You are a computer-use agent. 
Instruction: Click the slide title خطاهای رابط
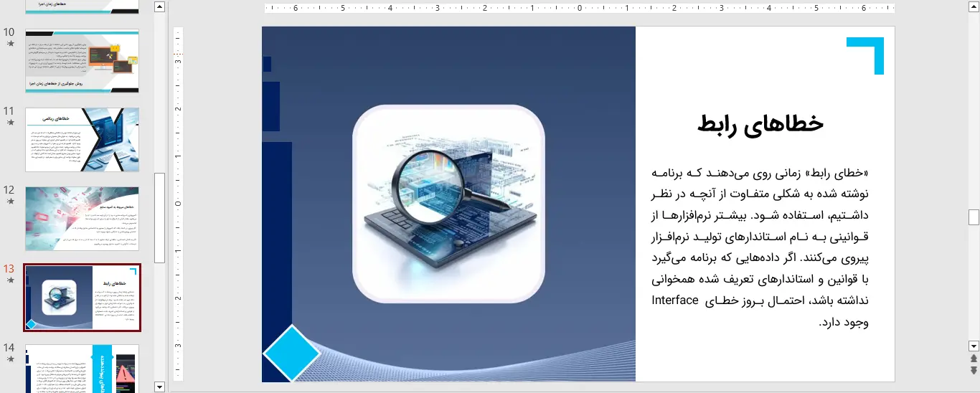tap(760, 123)
